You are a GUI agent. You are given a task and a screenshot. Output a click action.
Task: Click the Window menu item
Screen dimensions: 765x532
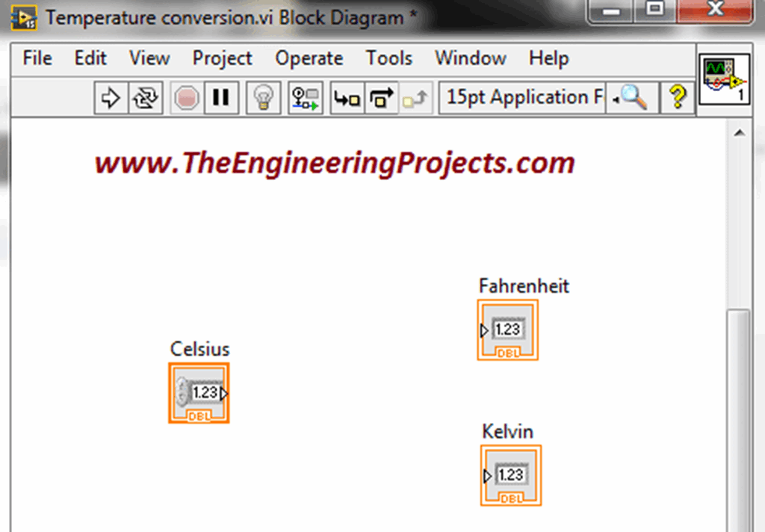pos(470,58)
